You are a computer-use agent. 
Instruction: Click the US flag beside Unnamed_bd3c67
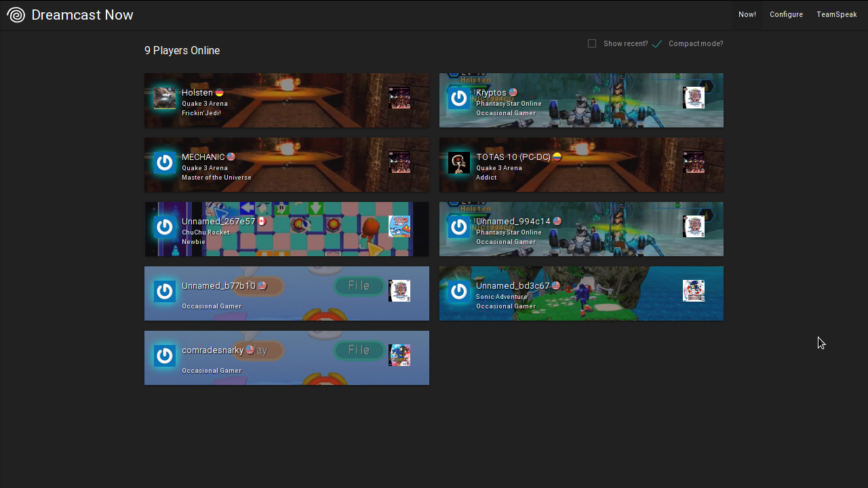[556, 286]
